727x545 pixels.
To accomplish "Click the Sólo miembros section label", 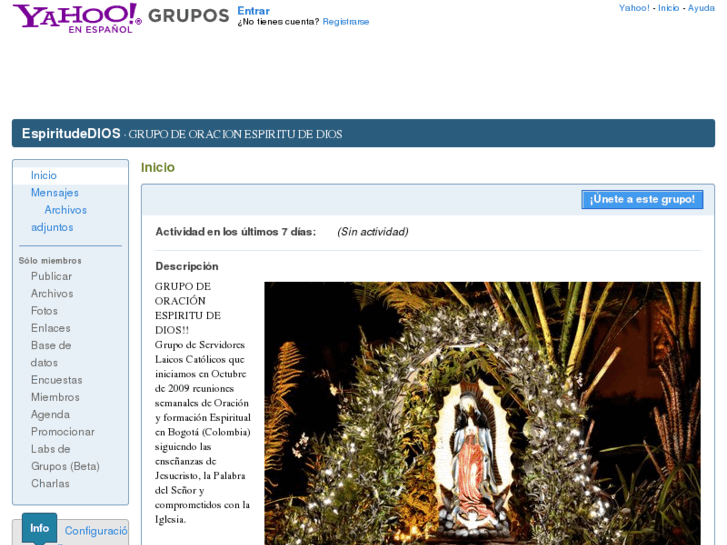I will pos(50,261).
